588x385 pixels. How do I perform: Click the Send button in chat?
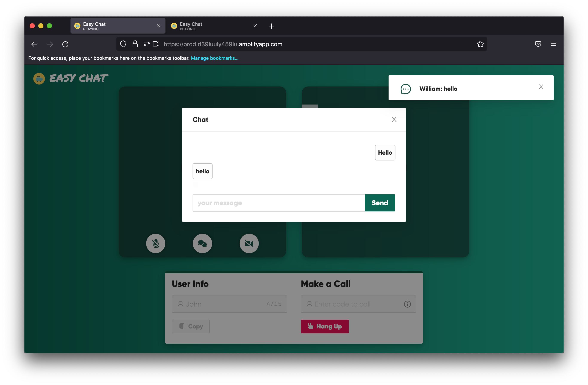coord(380,203)
